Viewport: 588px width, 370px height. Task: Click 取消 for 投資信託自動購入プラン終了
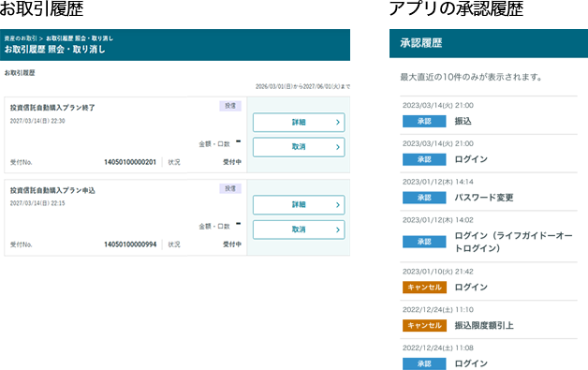coord(299,147)
